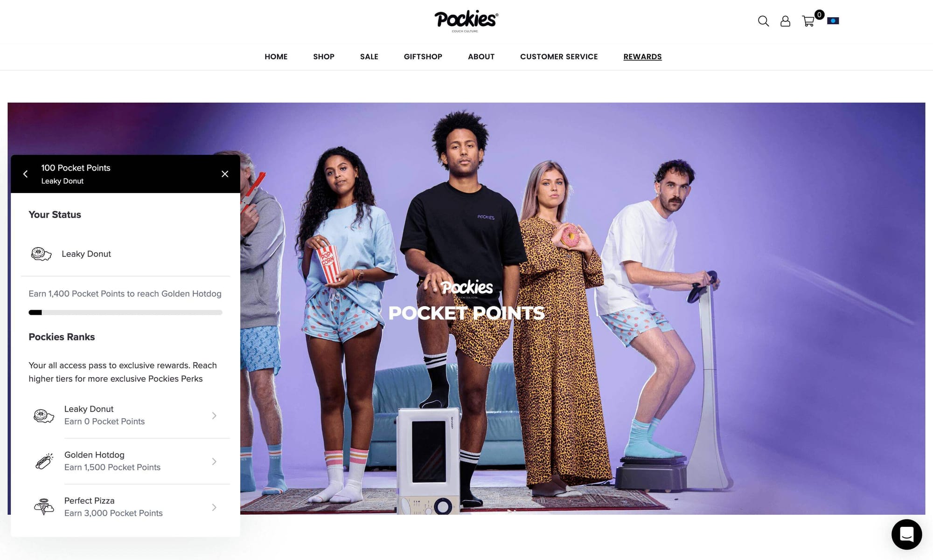Click the ABOUT page link
Viewport: 933px width, 560px height.
point(481,56)
